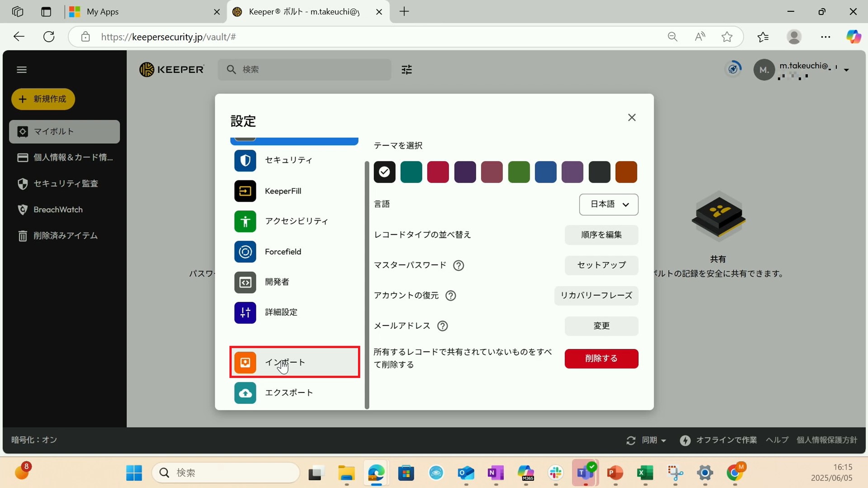The width and height of the screenshot is (868, 488).
Task: Select the black theme with checkmark
Action: click(384, 172)
